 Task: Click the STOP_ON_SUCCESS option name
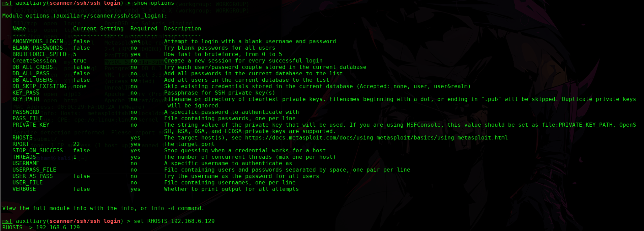pos(37,151)
